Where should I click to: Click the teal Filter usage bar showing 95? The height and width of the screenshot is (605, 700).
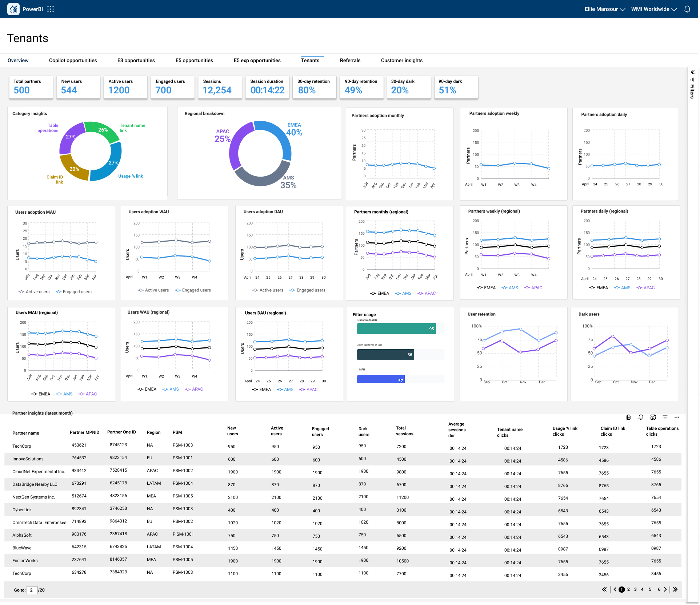(396, 328)
